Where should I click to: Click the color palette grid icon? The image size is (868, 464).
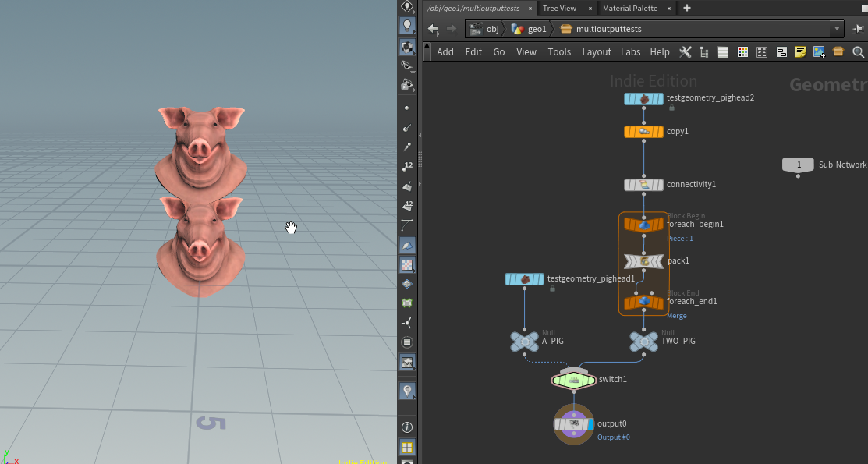tap(742, 52)
